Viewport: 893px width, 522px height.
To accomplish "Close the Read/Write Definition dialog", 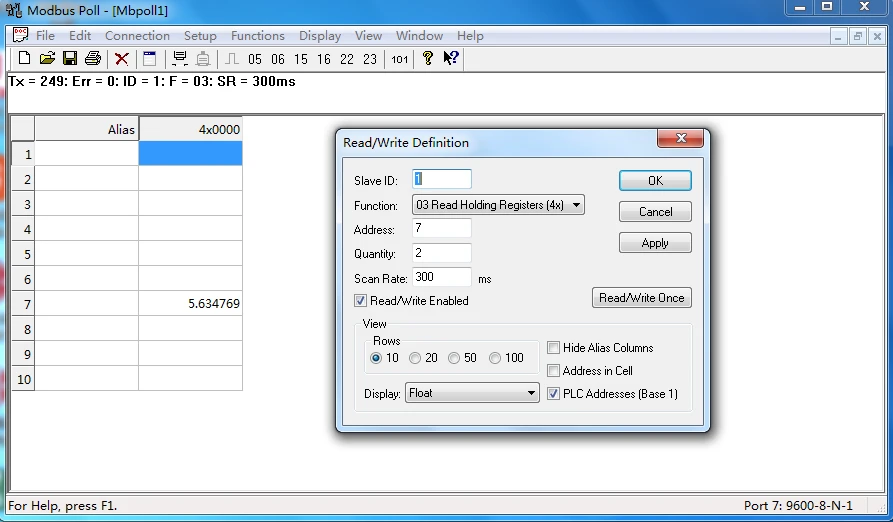I will coord(681,138).
